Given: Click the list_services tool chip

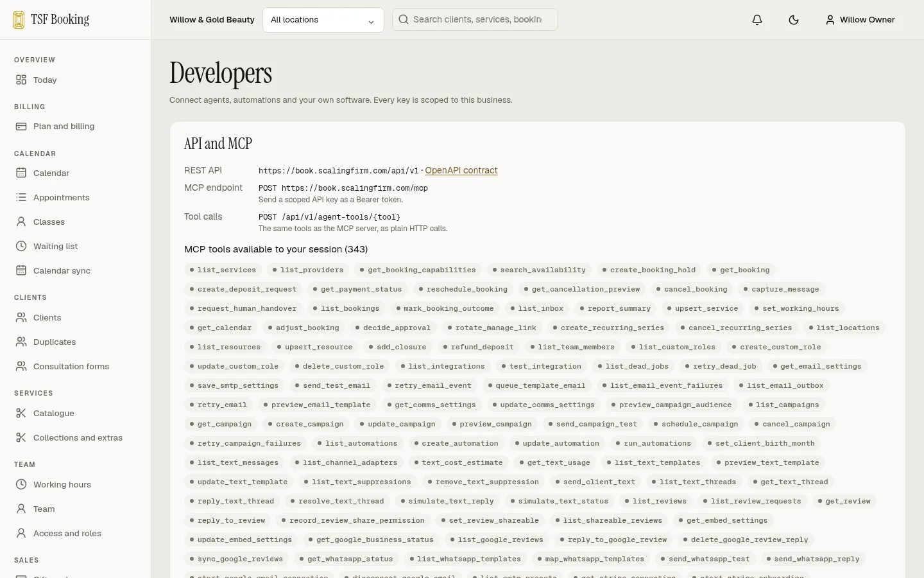Looking at the screenshot, I should (223, 270).
